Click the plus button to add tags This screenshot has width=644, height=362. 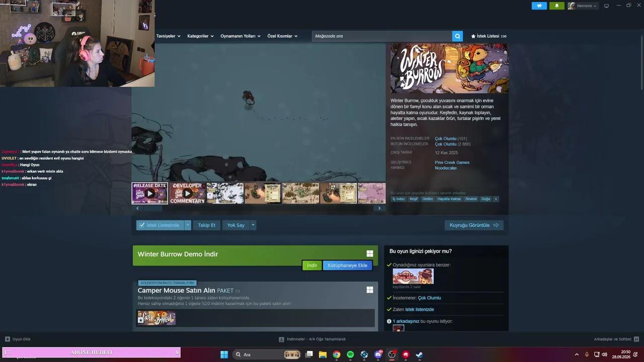(x=496, y=199)
